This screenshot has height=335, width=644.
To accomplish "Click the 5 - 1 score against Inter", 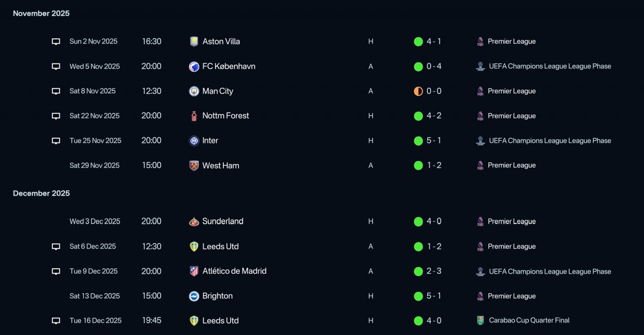I will click(x=434, y=141).
